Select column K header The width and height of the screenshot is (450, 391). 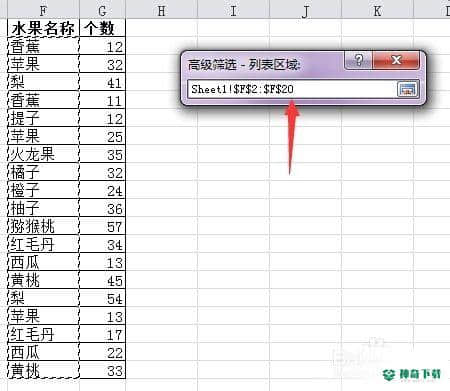pos(377,10)
